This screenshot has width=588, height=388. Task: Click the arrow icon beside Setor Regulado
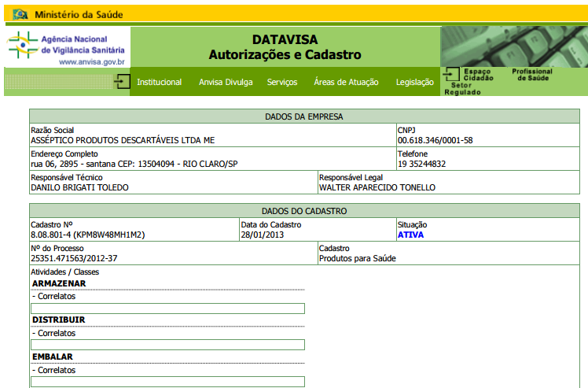coord(451,74)
